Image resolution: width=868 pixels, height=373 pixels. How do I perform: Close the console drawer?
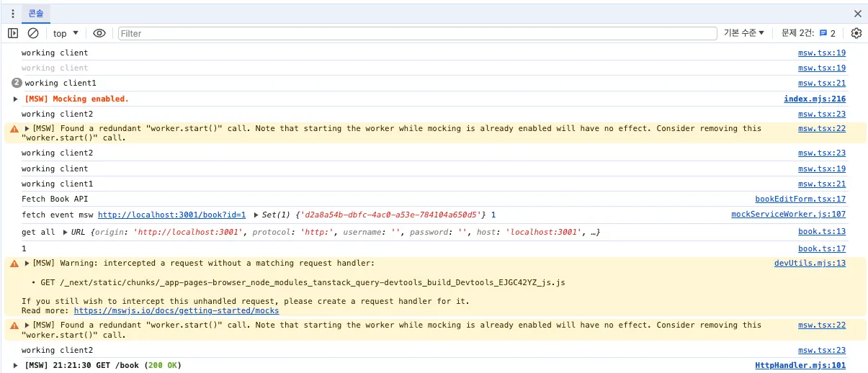coord(857,14)
